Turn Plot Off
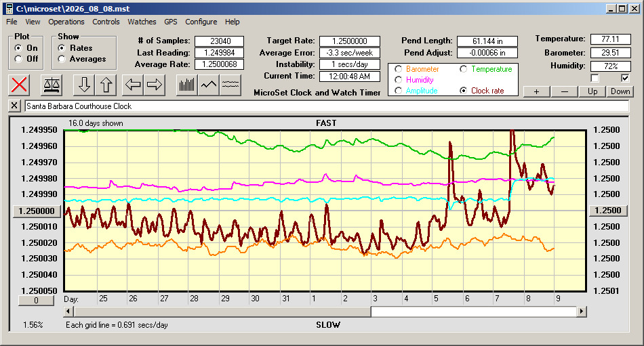This screenshot has width=644, height=346. click(x=18, y=59)
